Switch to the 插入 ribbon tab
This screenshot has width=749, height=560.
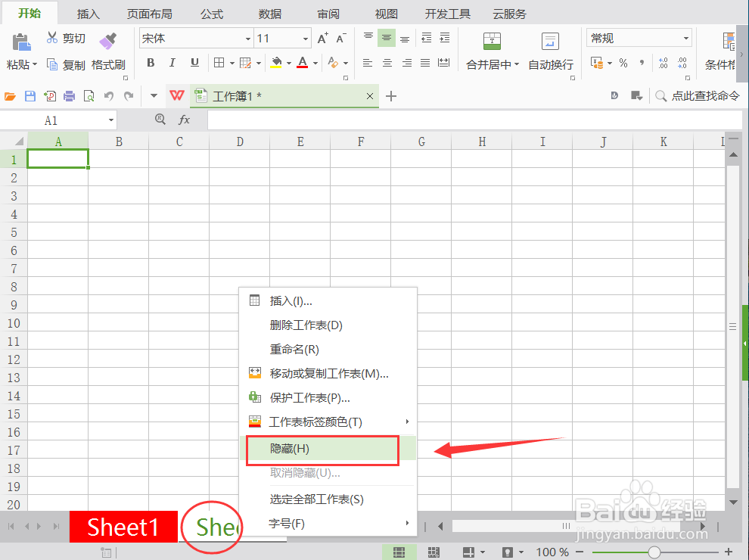click(89, 14)
